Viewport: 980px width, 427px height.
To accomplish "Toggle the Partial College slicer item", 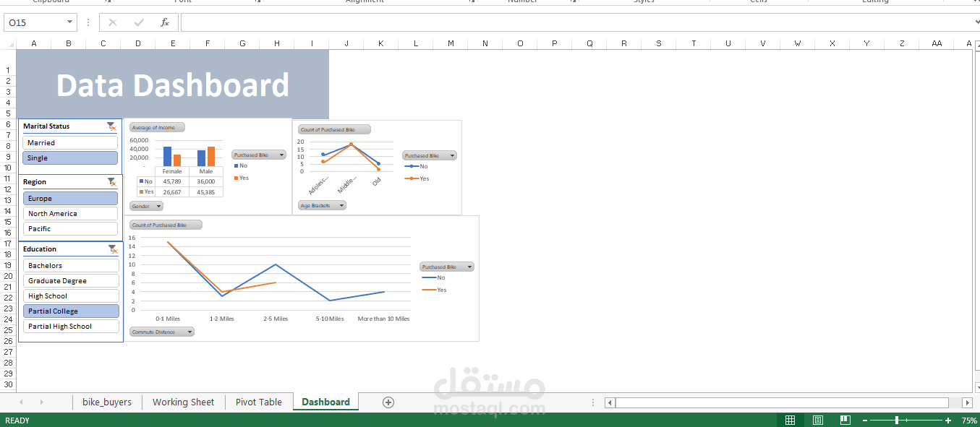I will pyautogui.click(x=71, y=311).
